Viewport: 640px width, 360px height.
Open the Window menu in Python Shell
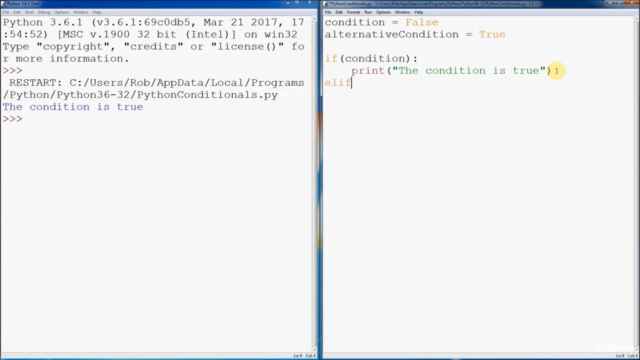(x=80, y=12)
